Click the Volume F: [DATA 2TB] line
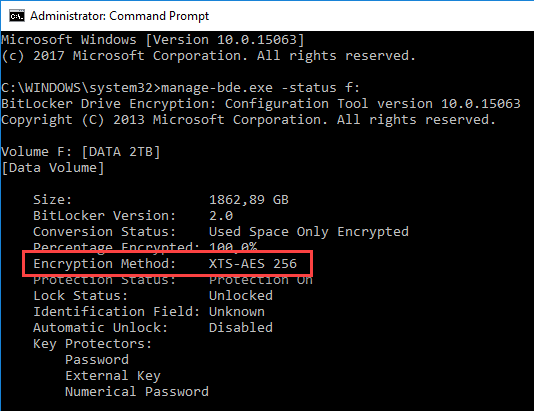 81,152
